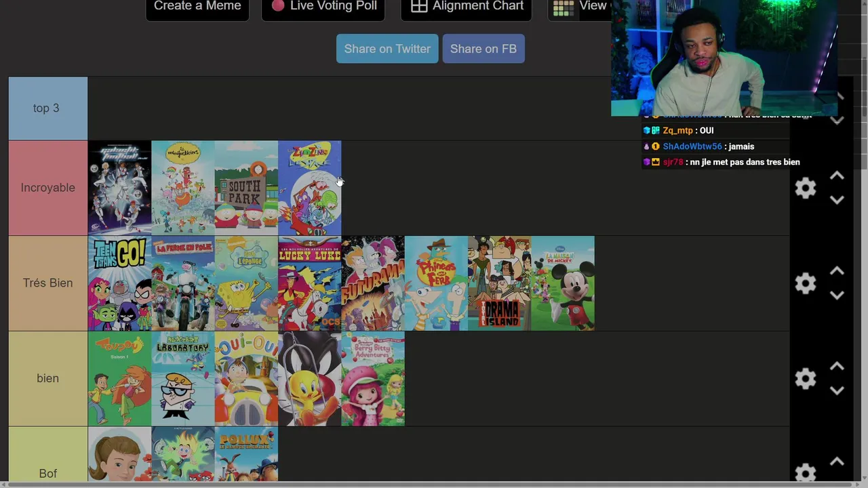Move Trés Bien row up with chevron
The image size is (868, 488).
pos(837,271)
